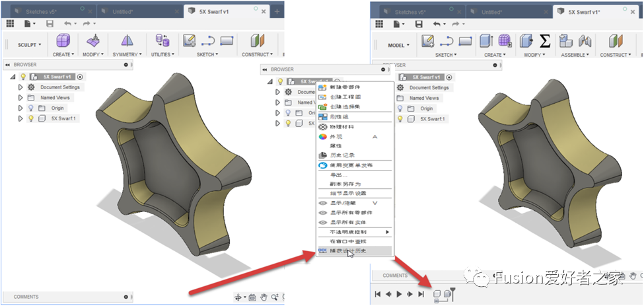Activate 5X Swarf v1 radio button in right browser
This screenshot has width=644, height=306.
click(x=449, y=77)
